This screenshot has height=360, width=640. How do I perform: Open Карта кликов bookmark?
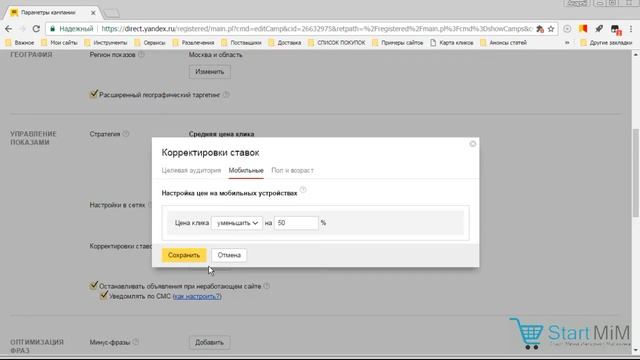point(452,42)
